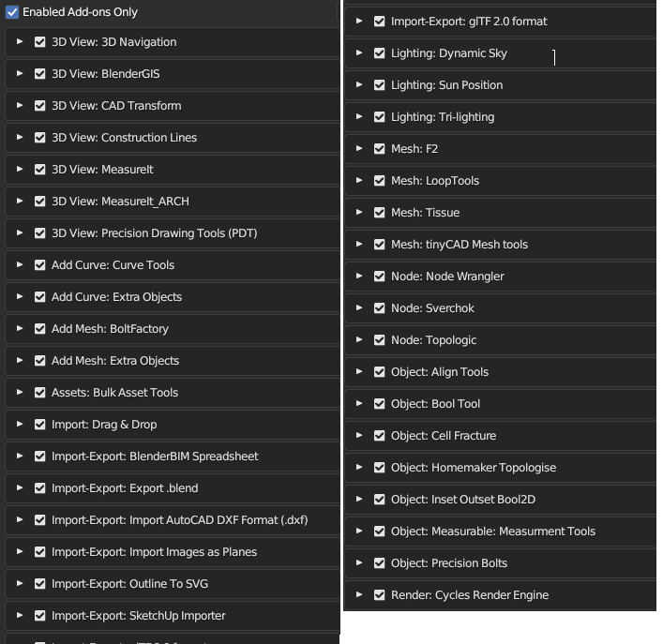Uncheck Precision Drawing Tools (PDT) add-on
This screenshot has width=663, height=644.
click(39, 233)
